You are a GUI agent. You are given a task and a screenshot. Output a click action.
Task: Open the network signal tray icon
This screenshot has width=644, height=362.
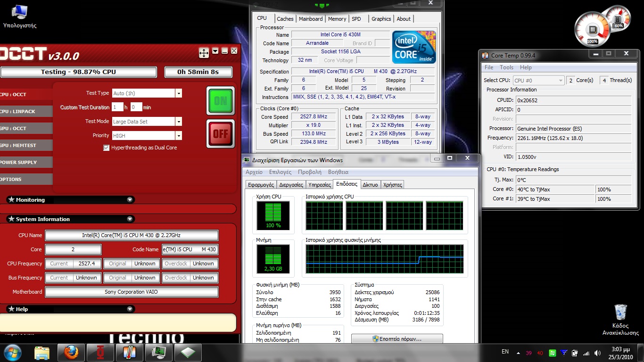(586, 353)
